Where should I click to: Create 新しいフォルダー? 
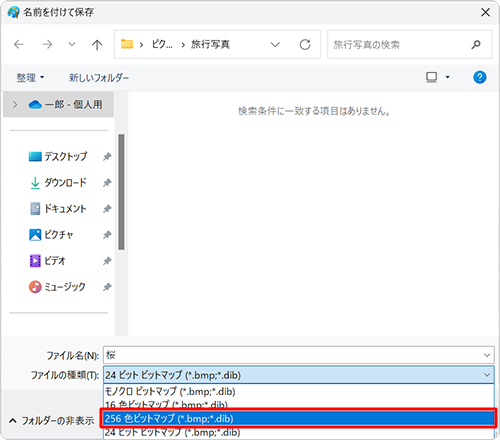point(99,78)
